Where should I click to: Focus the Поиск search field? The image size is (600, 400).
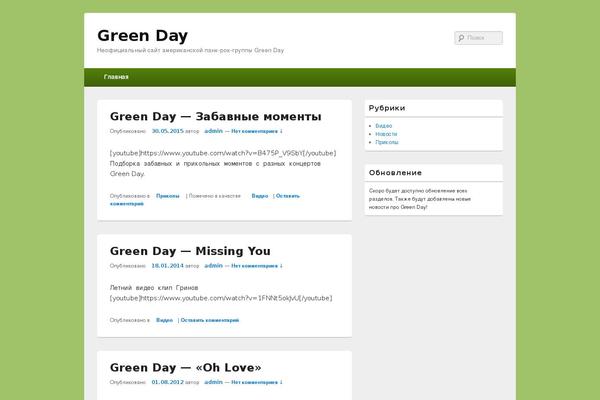479,38
